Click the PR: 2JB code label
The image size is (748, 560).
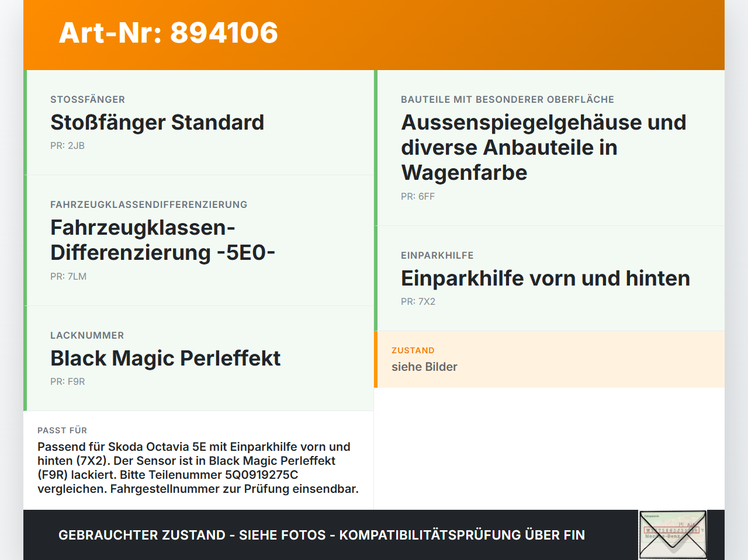point(67,146)
